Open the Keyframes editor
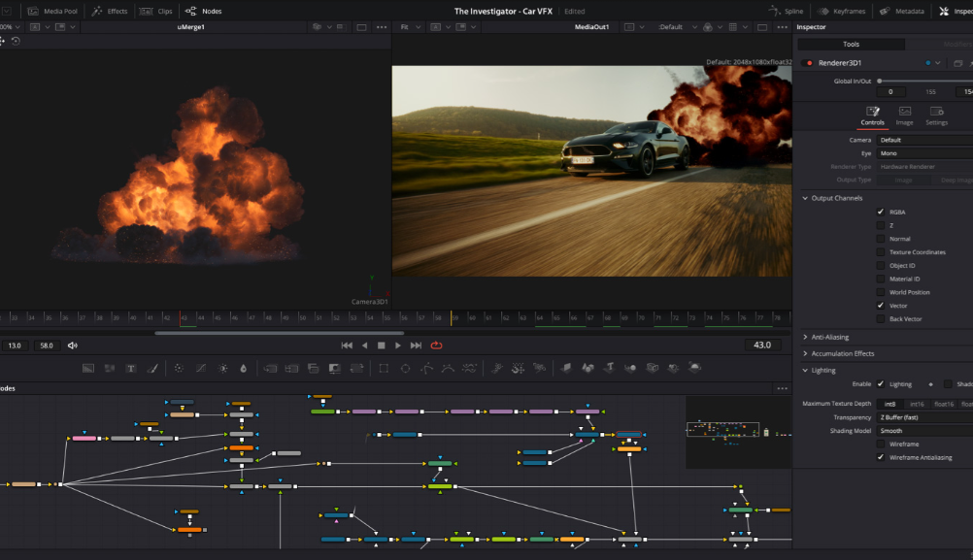This screenshot has height=560, width=973. 843,11
